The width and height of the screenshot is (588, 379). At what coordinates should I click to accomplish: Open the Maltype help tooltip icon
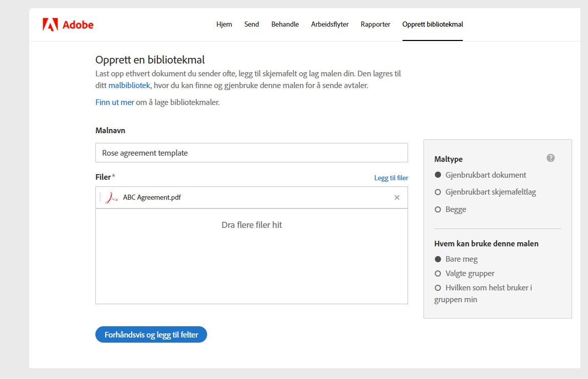point(551,158)
